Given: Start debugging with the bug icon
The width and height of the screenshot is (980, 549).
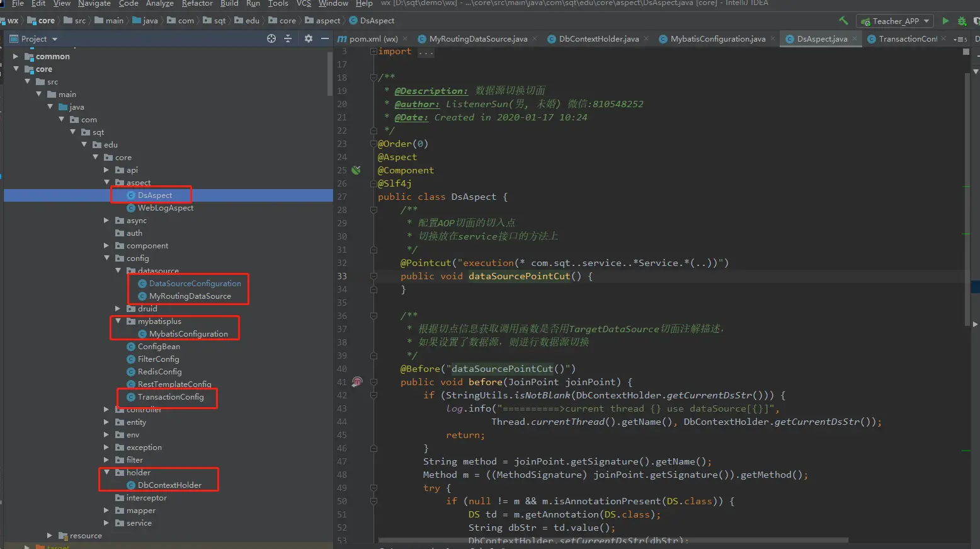Looking at the screenshot, I should [962, 21].
